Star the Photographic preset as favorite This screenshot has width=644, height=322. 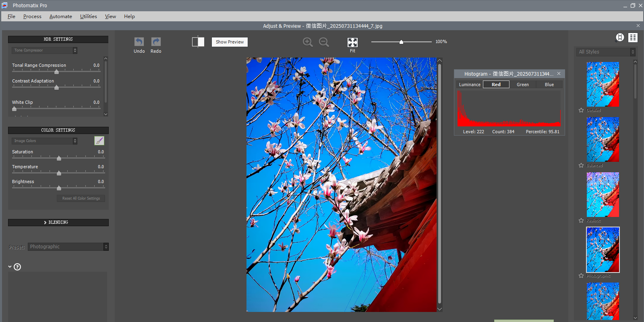(x=581, y=276)
